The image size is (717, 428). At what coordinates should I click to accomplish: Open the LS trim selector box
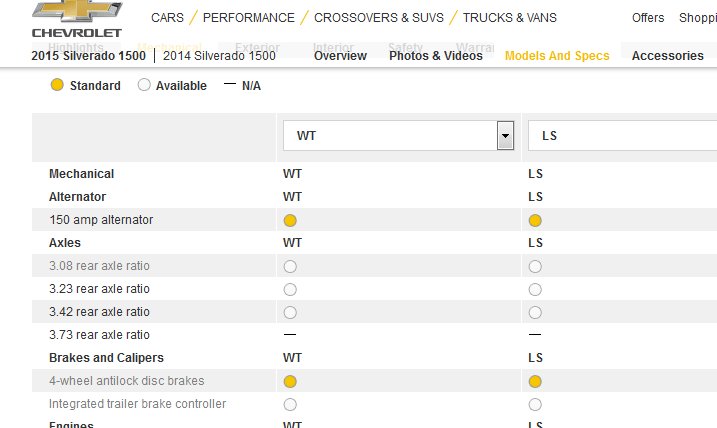coord(622,135)
